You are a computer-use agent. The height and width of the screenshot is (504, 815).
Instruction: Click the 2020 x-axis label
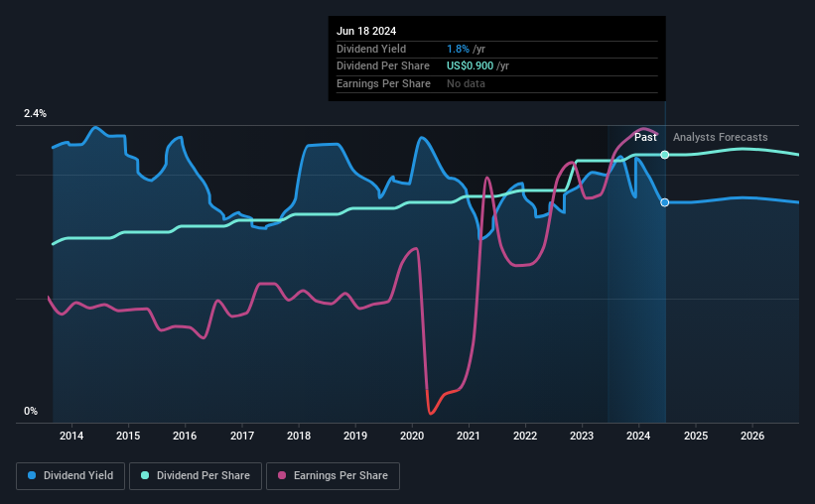[x=412, y=436]
